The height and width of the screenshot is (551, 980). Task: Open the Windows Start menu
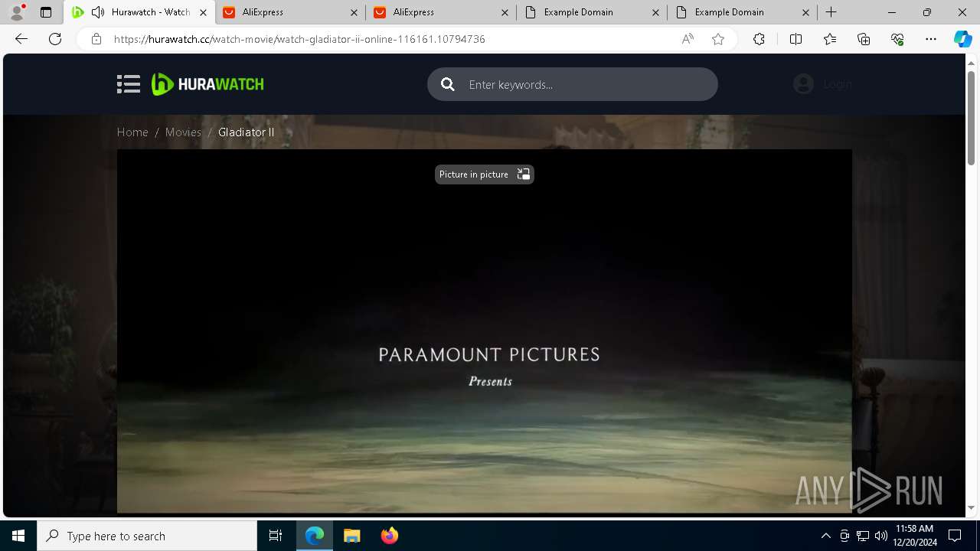(x=18, y=536)
